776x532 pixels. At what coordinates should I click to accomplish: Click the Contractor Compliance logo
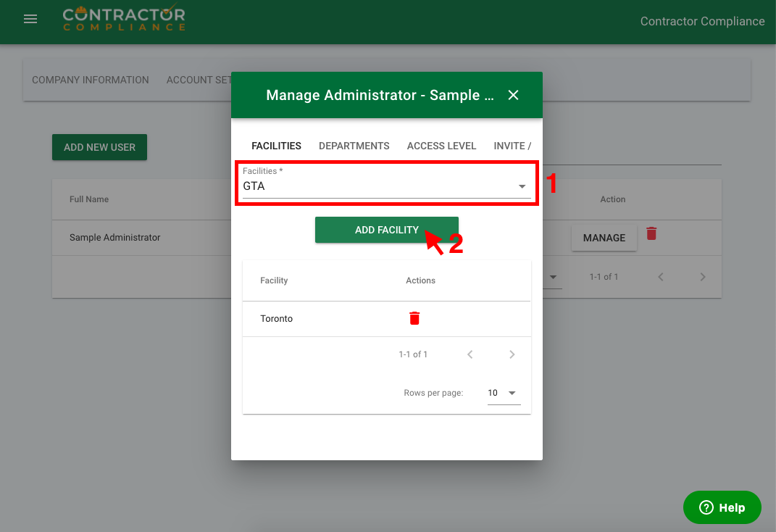(x=124, y=20)
